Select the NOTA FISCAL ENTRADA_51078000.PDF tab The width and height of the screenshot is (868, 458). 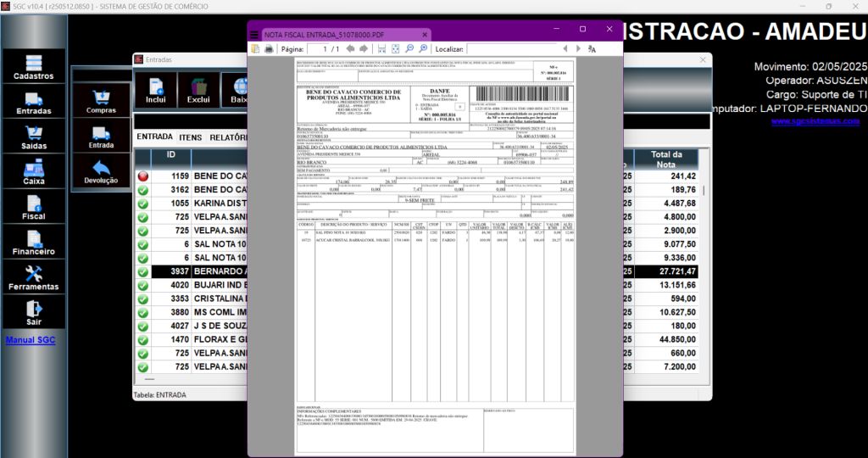(345, 35)
